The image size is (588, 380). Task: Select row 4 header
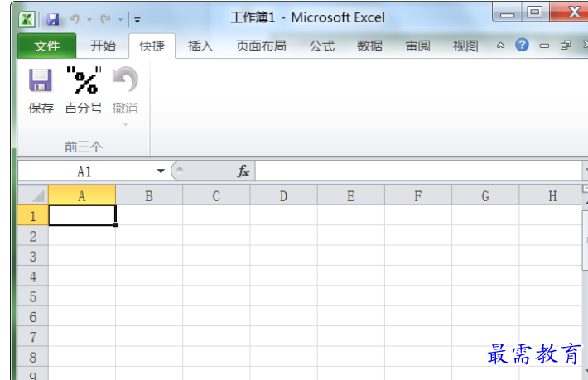point(33,276)
